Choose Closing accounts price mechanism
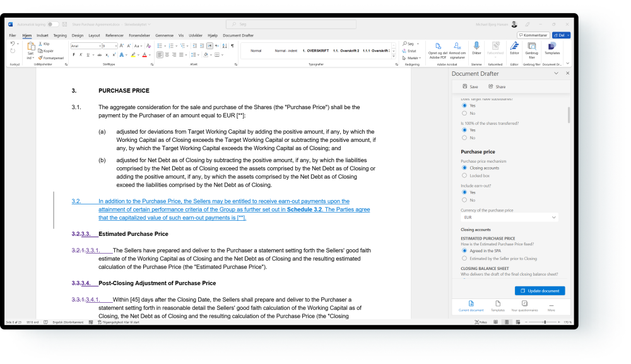Viewport: 631px width, 364px height. tap(464, 168)
